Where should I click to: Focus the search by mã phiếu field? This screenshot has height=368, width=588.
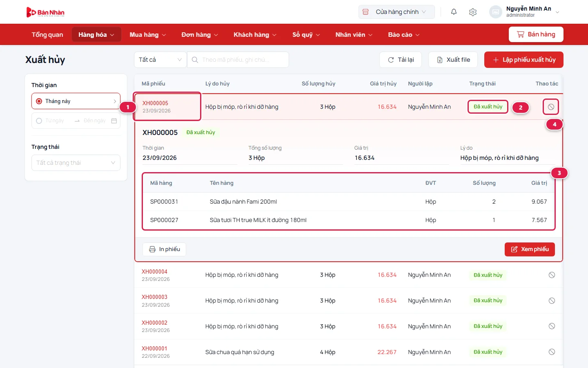pos(238,60)
